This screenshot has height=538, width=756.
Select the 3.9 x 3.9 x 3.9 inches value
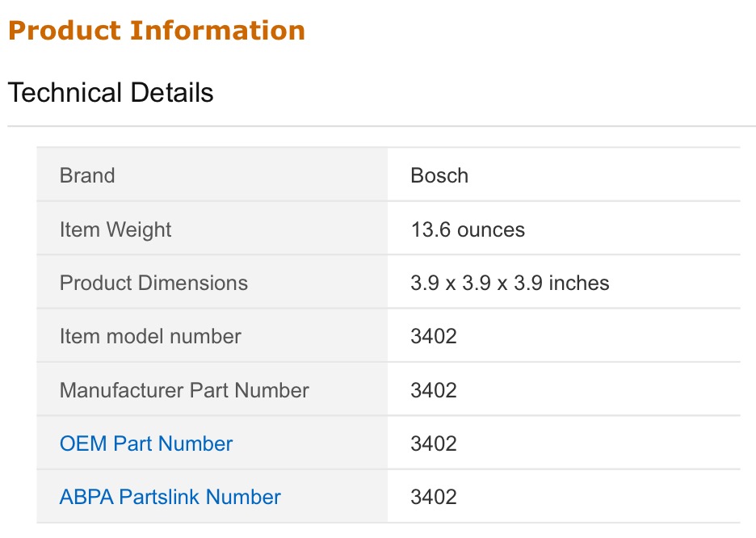(x=510, y=283)
